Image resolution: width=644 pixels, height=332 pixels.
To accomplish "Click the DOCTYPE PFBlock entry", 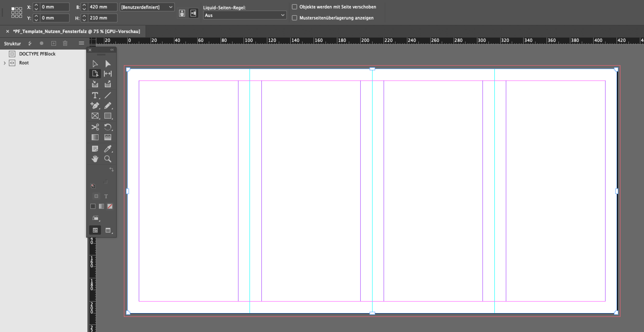I will (x=37, y=54).
